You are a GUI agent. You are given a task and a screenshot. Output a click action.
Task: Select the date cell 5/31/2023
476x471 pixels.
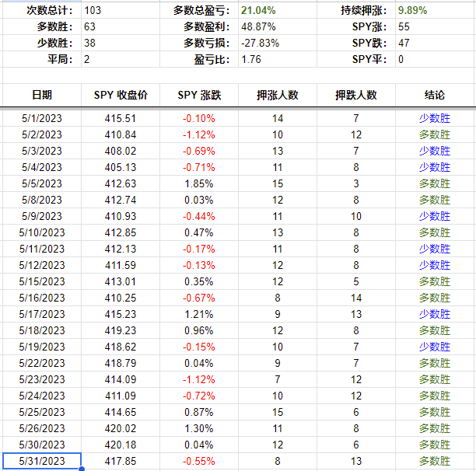[42, 461]
